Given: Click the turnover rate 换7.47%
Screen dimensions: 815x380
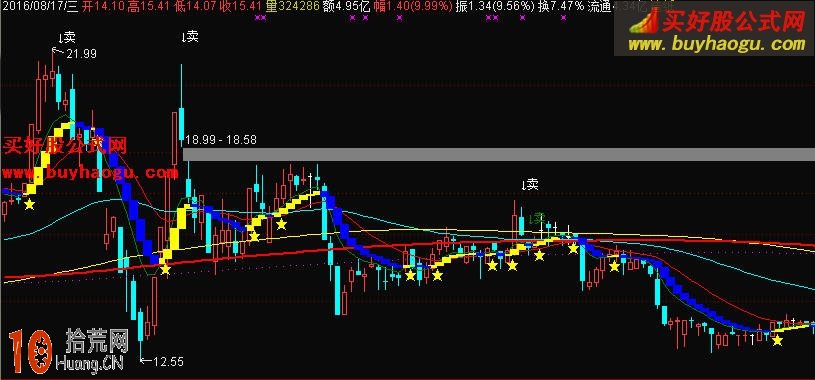Looking at the screenshot, I should 562,7.
